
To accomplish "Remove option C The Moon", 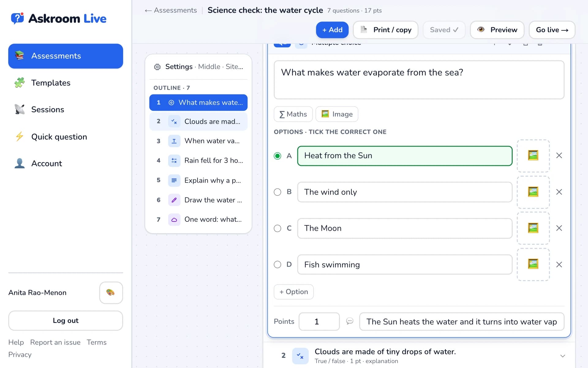I will point(559,228).
